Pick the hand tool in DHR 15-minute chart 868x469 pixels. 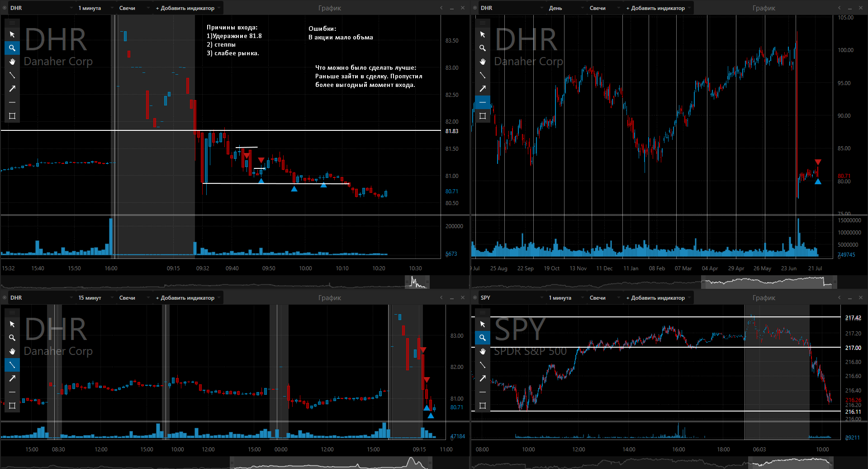pos(12,351)
